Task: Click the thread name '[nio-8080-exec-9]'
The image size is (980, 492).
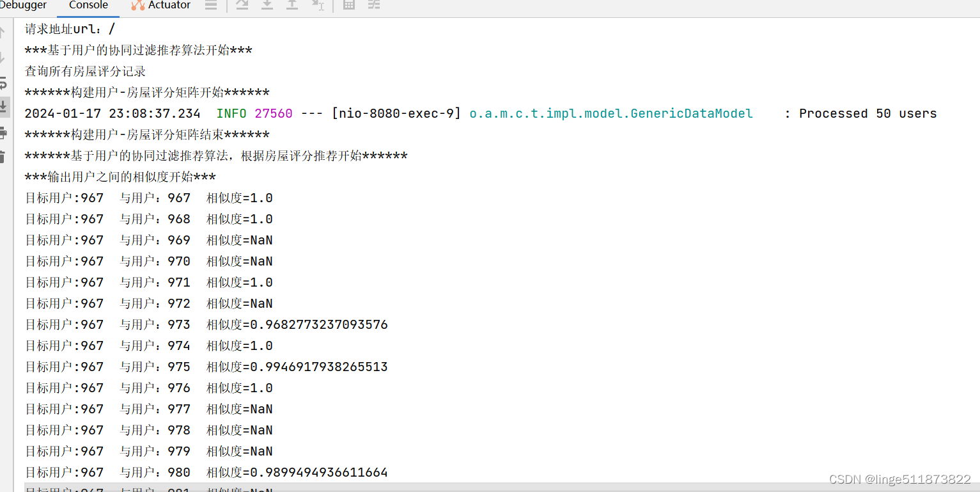Action: click(396, 114)
